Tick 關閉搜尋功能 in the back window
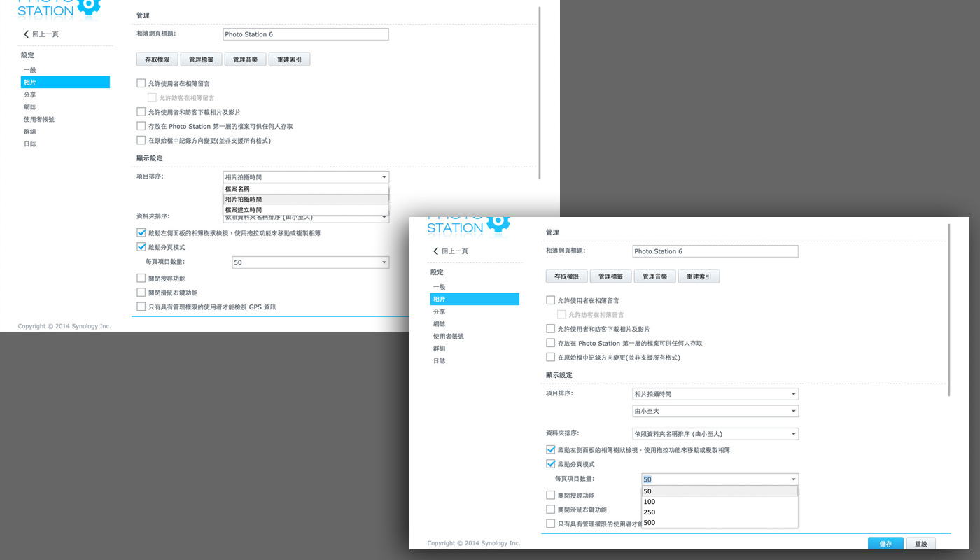The height and width of the screenshot is (560, 980). (x=141, y=279)
